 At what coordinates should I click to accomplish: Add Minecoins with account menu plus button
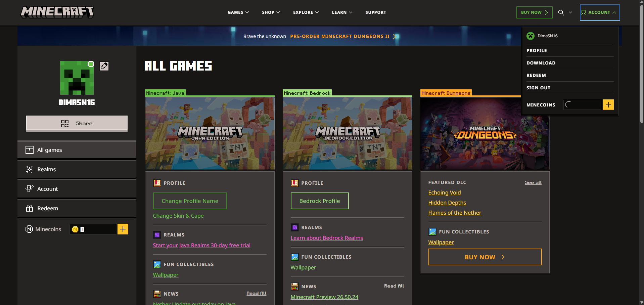pos(608,105)
